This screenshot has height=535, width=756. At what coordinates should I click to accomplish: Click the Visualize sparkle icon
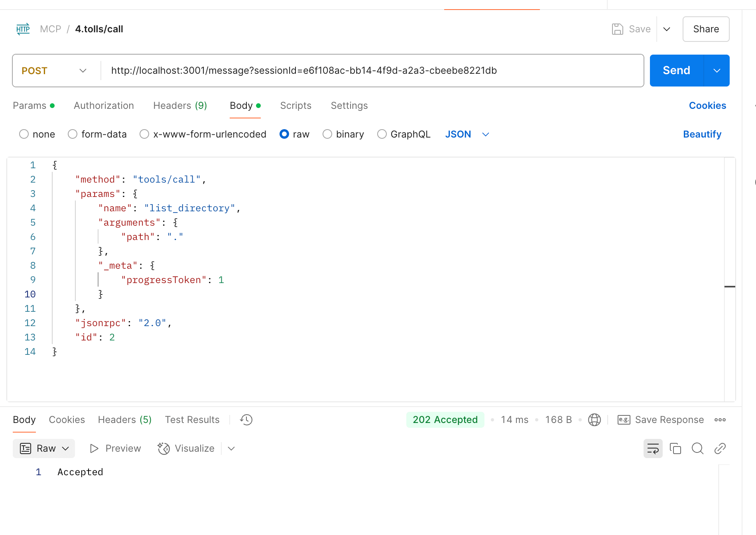(x=163, y=448)
